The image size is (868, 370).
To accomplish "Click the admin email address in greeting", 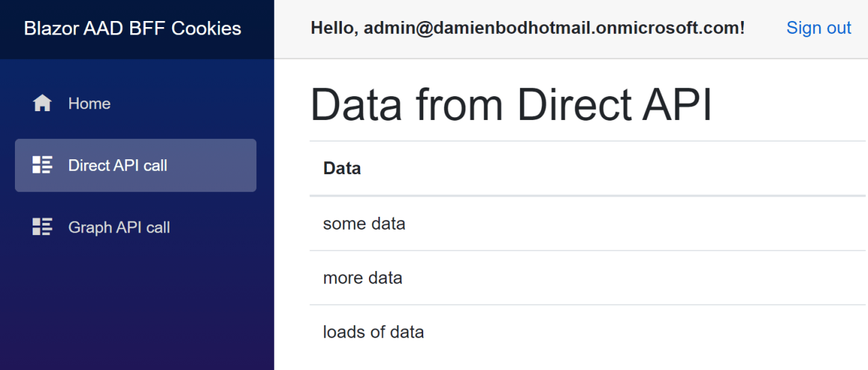I will click(x=552, y=28).
